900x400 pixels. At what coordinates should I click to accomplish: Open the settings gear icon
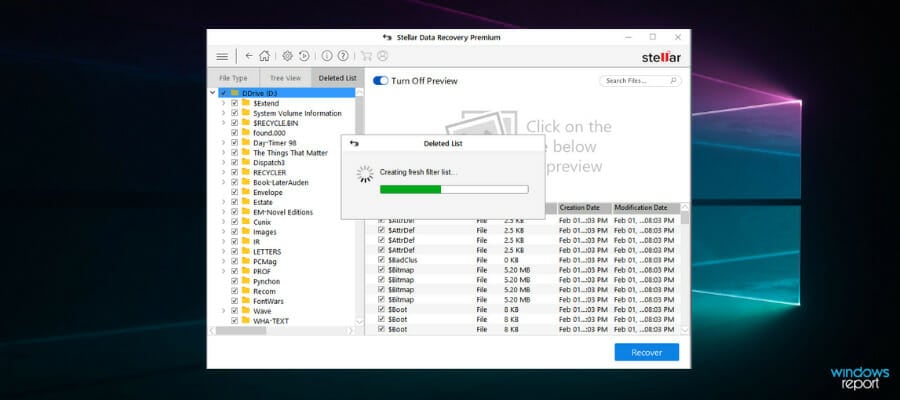(x=288, y=56)
